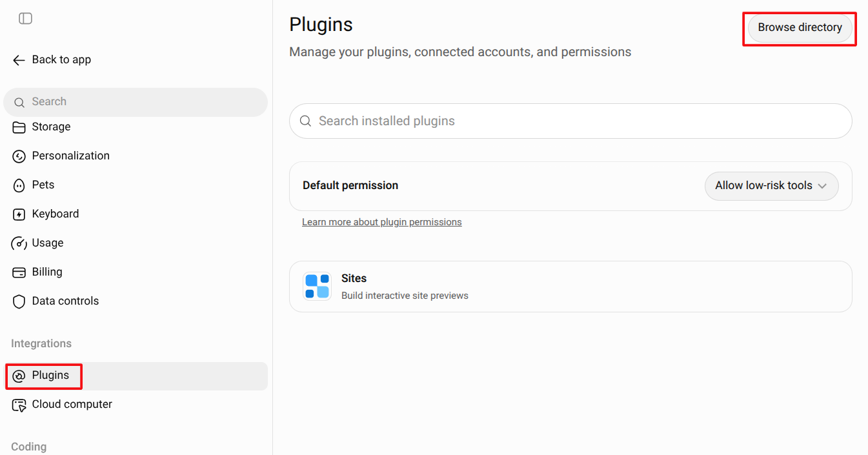868x455 pixels.
Task: Focus the Search installed plugins field
Action: coord(570,121)
